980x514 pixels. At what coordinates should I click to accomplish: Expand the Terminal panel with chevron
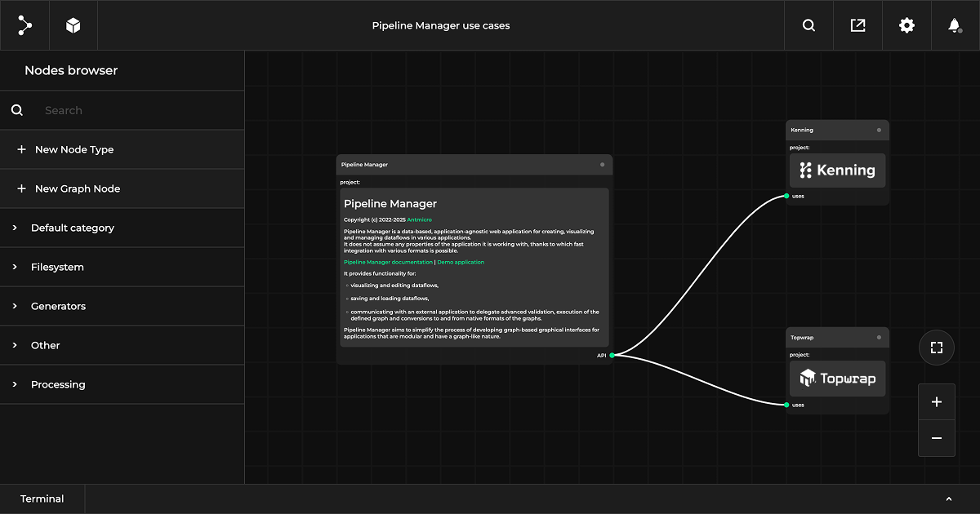949,498
